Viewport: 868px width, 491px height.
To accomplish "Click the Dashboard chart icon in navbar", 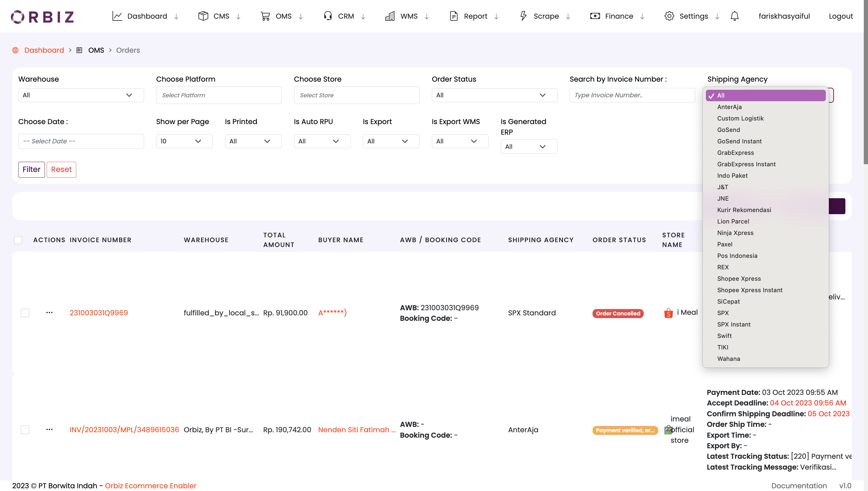I will (x=117, y=16).
